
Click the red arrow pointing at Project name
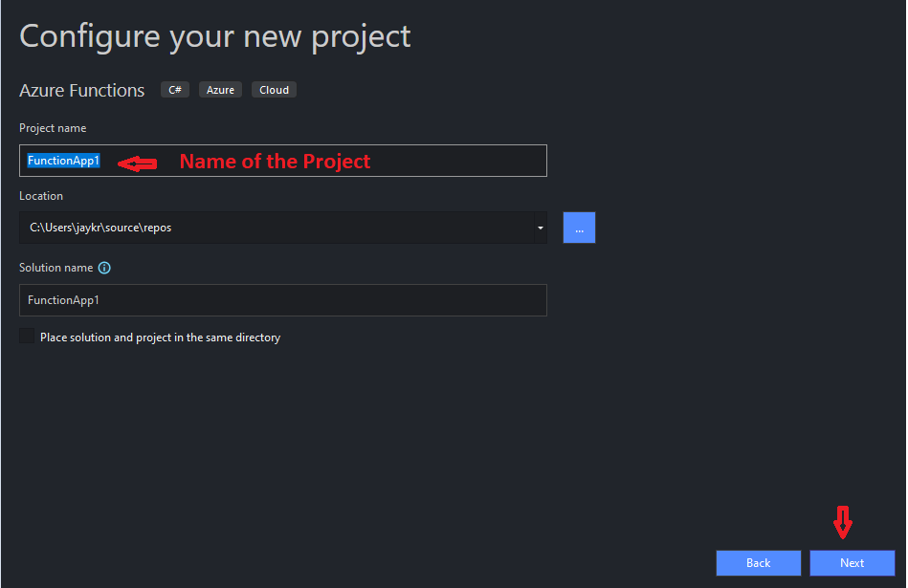137,163
